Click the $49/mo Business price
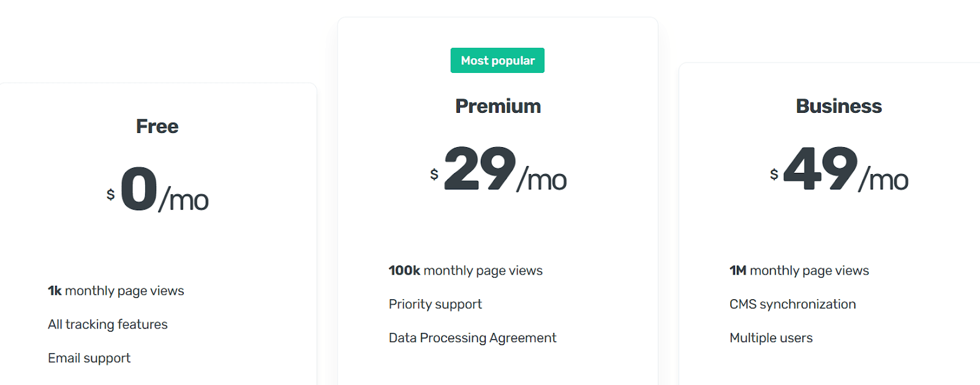This screenshot has height=385, width=980. coord(840,178)
